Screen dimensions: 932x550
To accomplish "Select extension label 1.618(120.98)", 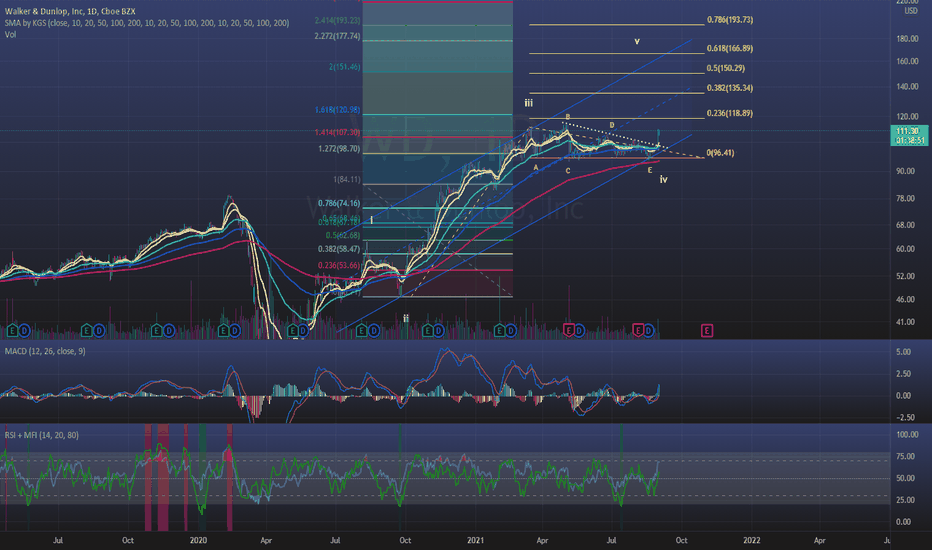I will click(x=338, y=110).
